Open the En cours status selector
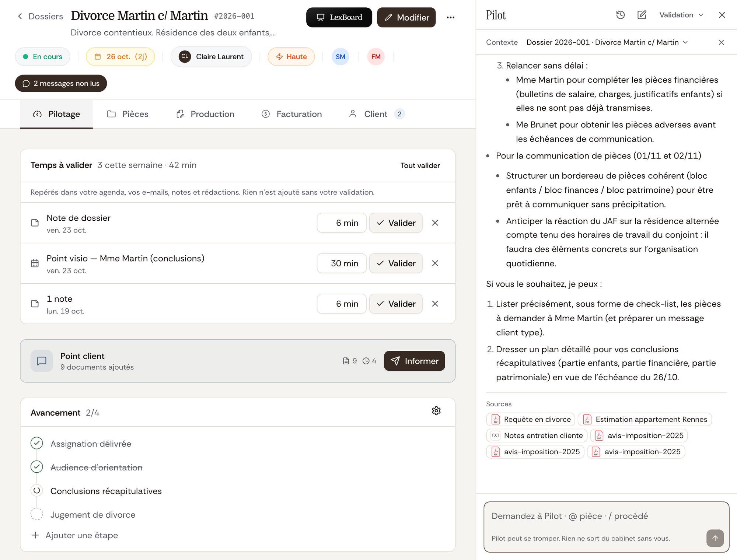Viewport: 737px width, 560px height. pyautogui.click(x=43, y=57)
